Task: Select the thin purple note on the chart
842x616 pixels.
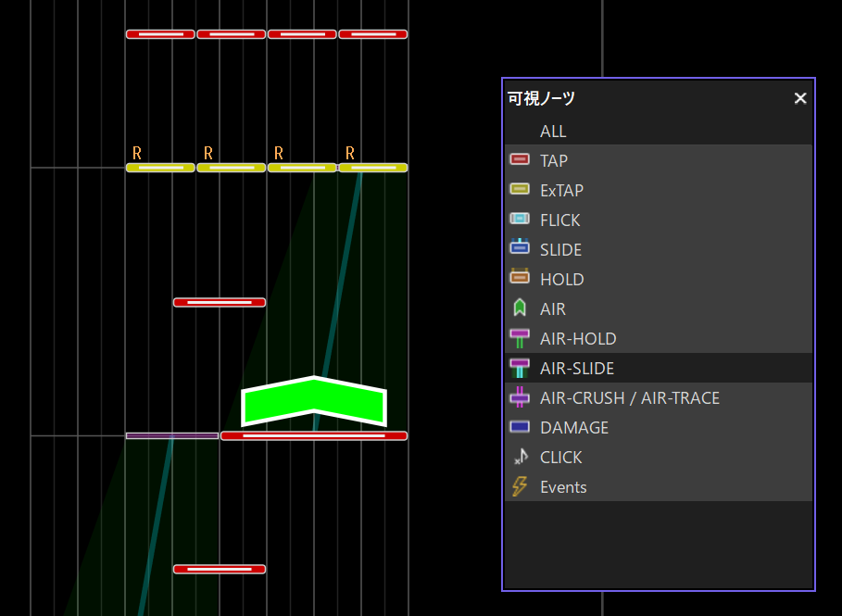Action: pos(172,435)
